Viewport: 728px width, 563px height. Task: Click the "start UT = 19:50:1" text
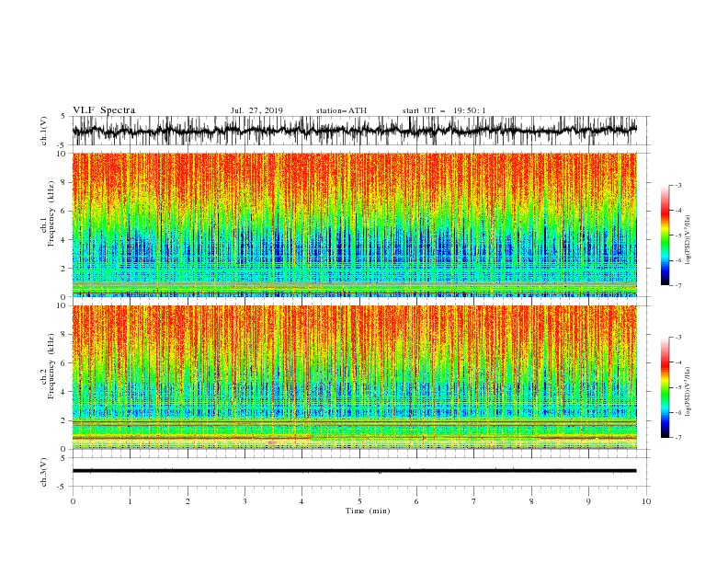click(444, 110)
